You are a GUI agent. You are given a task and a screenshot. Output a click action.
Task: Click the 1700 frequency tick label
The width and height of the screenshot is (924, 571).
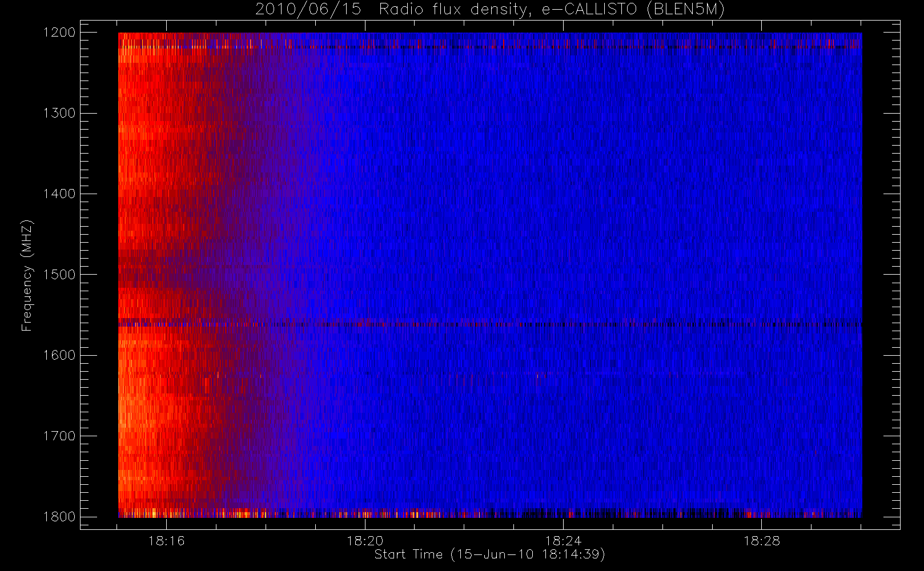tap(59, 436)
